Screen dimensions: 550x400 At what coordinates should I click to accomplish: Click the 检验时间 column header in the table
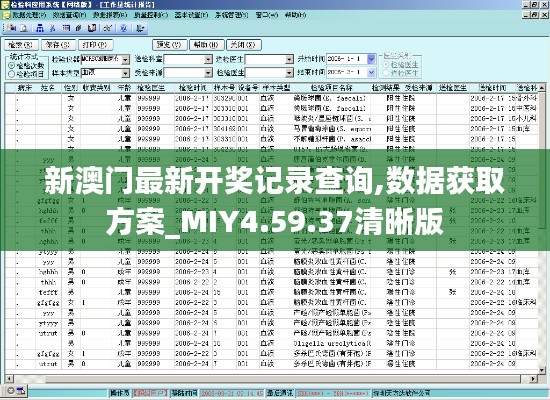point(193,88)
